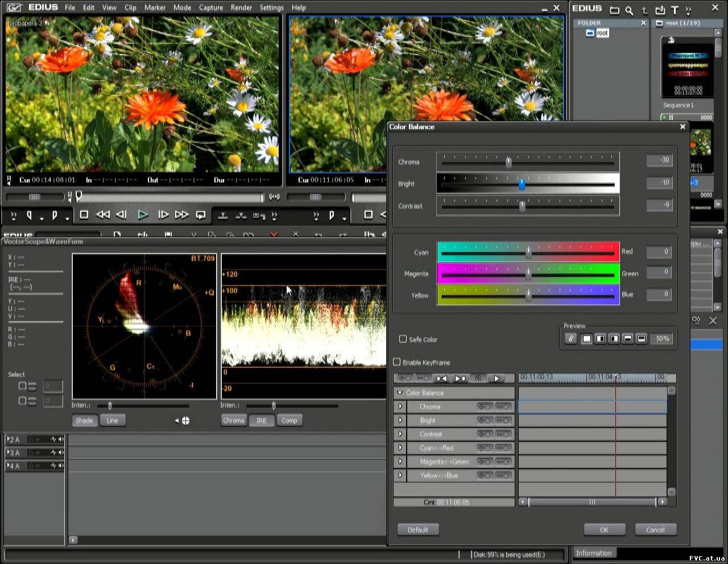Expand Magenta<>Green keyframe row
Image resolution: width=728 pixels, height=564 pixels.
coord(400,461)
